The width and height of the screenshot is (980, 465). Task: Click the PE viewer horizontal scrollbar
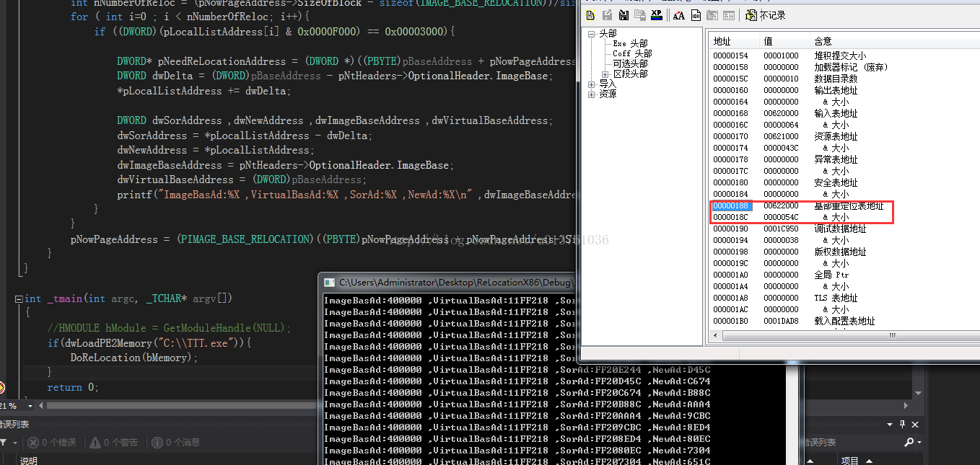(843, 336)
